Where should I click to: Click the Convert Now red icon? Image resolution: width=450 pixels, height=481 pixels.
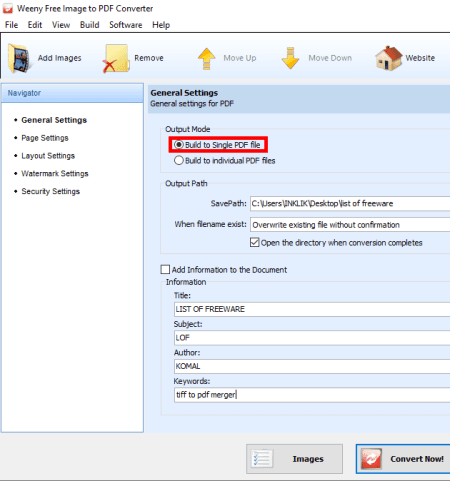coord(371,458)
